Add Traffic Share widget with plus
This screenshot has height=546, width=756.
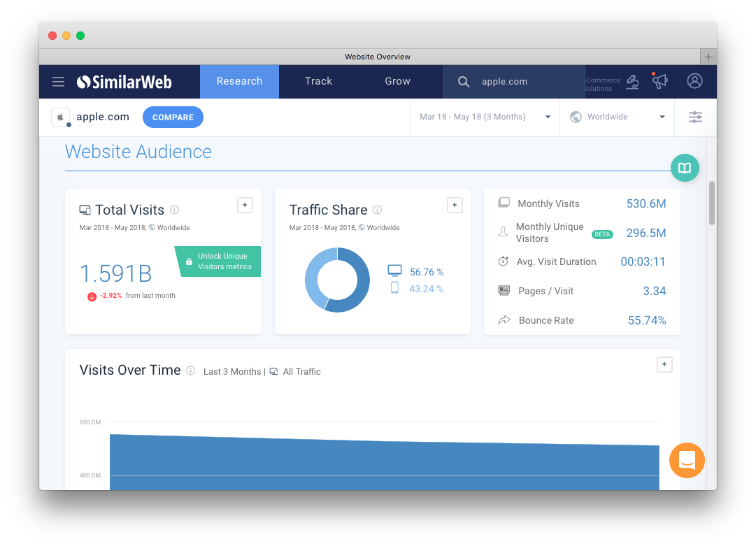[455, 206]
